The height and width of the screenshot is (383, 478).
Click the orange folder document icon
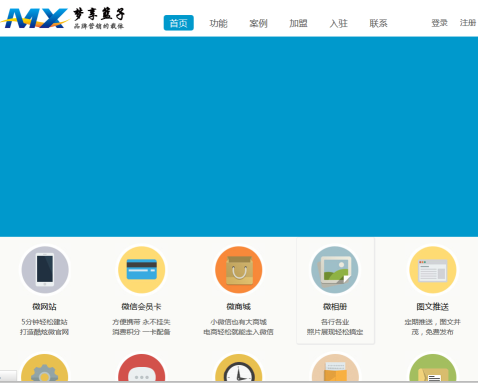[x=335, y=368]
